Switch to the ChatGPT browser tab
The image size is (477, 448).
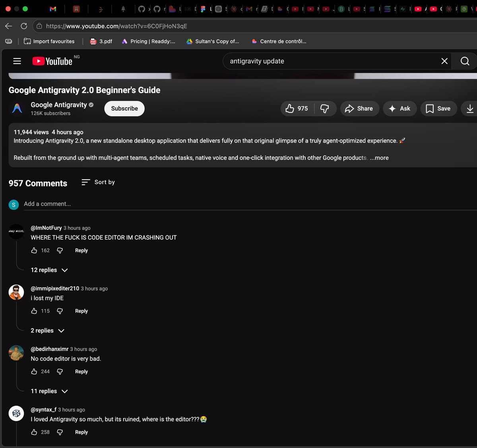point(218,9)
